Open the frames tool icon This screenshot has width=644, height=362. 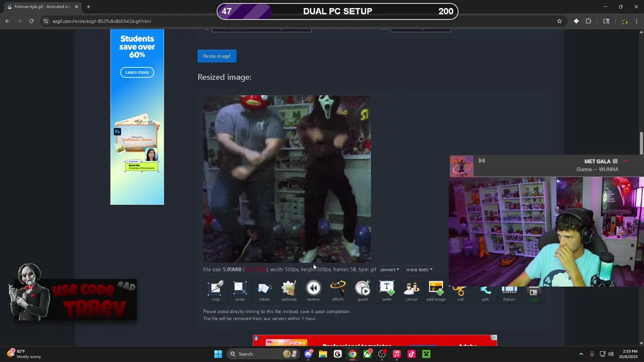(509, 293)
